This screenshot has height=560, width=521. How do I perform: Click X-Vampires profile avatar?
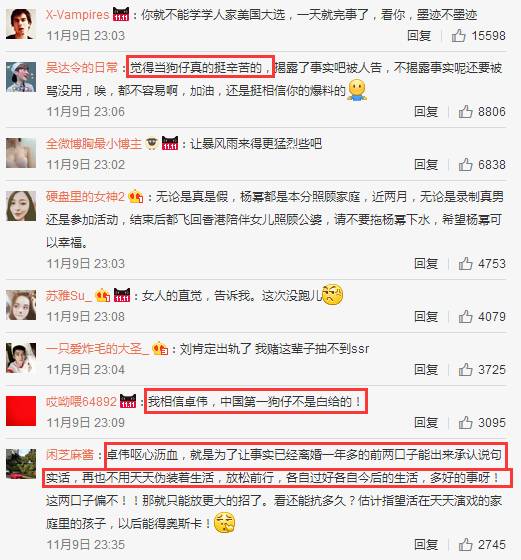click(x=21, y=24)
